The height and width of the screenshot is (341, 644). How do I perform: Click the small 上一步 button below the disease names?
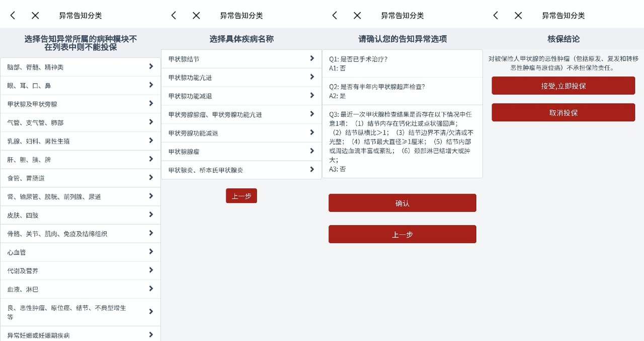(x=242, y=196)
